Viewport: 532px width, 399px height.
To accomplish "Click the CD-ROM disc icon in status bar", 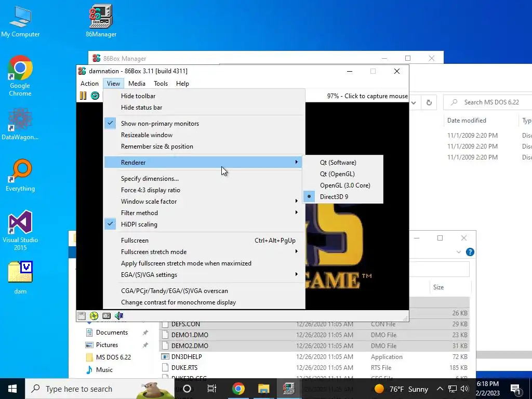I will click(x=94, y=316).
